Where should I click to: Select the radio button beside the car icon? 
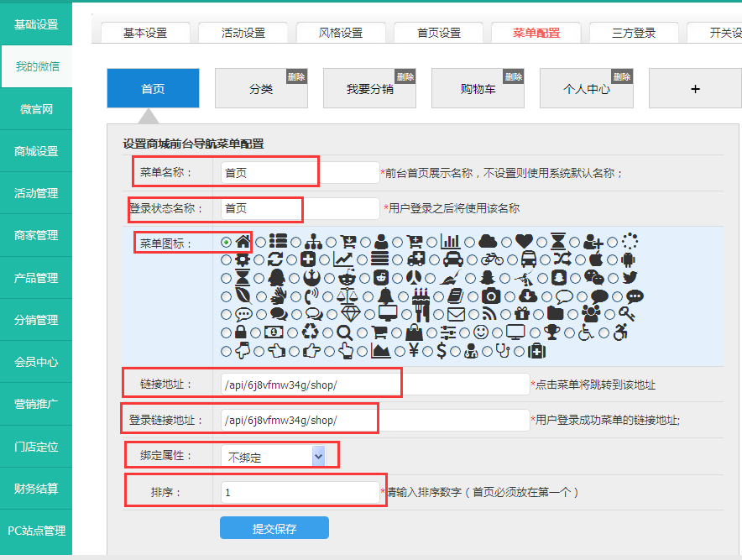[x=437, y=259]
